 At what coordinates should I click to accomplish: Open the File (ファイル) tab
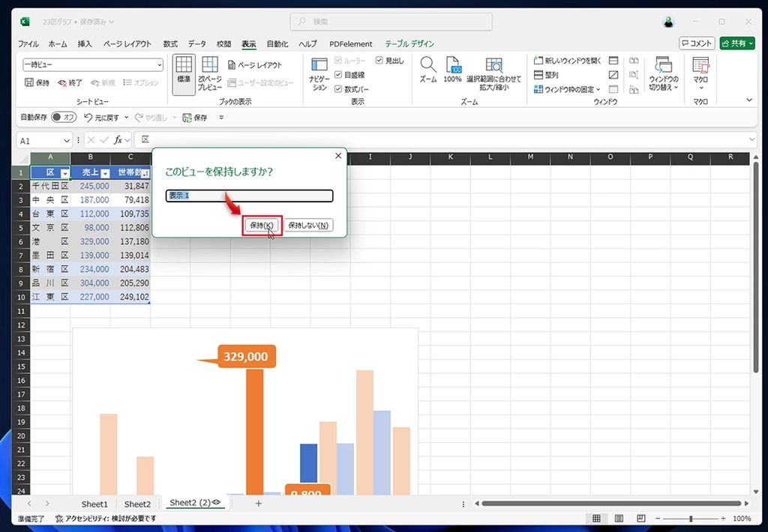[28, 43]
